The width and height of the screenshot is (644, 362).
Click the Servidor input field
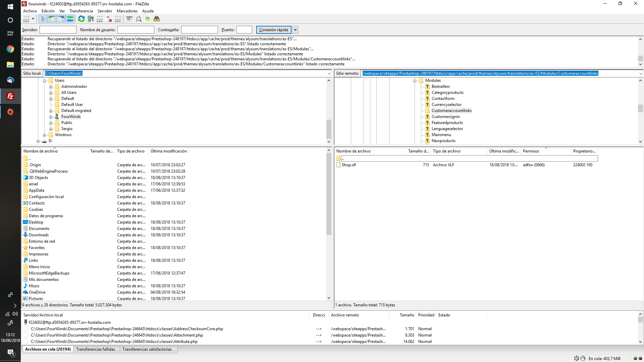58,30
